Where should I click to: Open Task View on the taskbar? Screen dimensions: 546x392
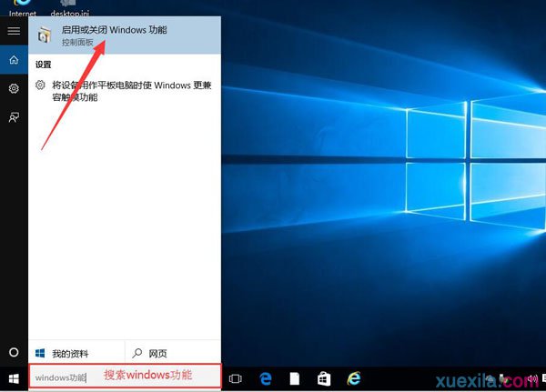coord(236,378)
